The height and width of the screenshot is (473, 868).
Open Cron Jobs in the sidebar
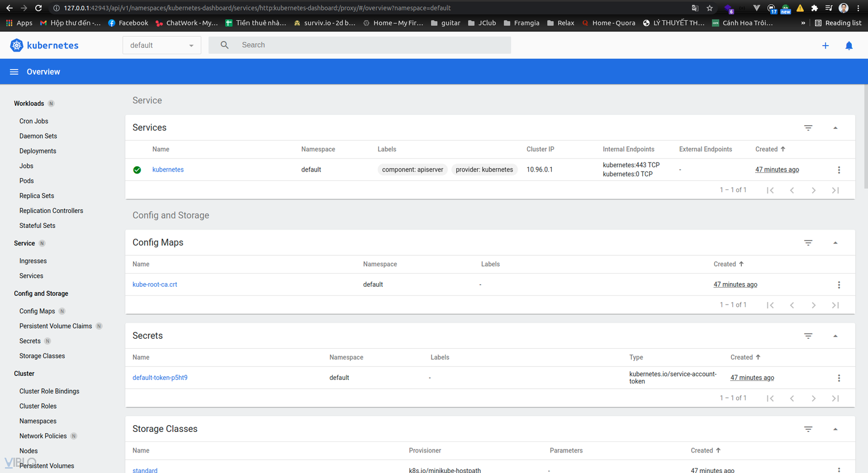coord(34,121)
